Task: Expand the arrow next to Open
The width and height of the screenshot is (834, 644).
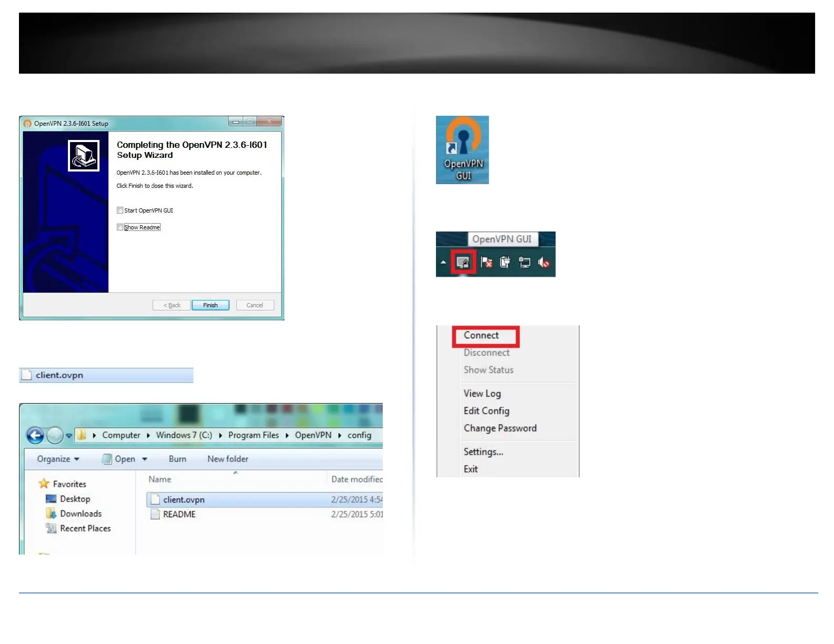Action: tap(145, 459)
